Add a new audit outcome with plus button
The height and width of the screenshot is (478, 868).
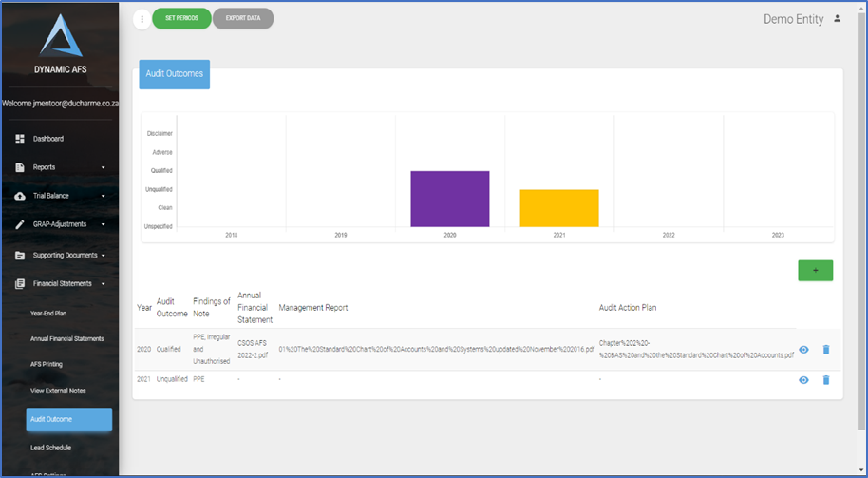[x=816, y=271]
